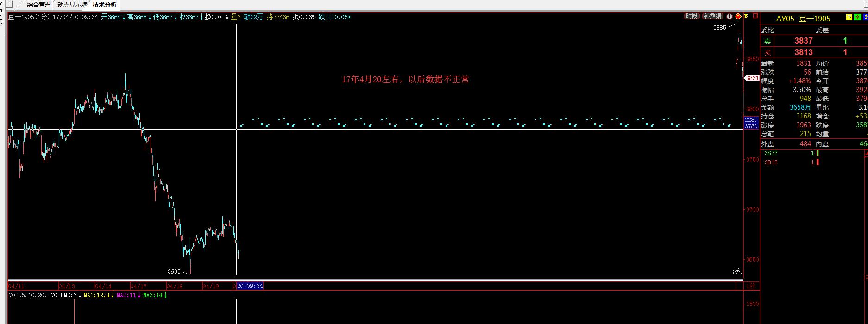Screen dimensions: 868x324
Task: Click the VOLUME:6 indicator value
Action: (x=64, y=295)
